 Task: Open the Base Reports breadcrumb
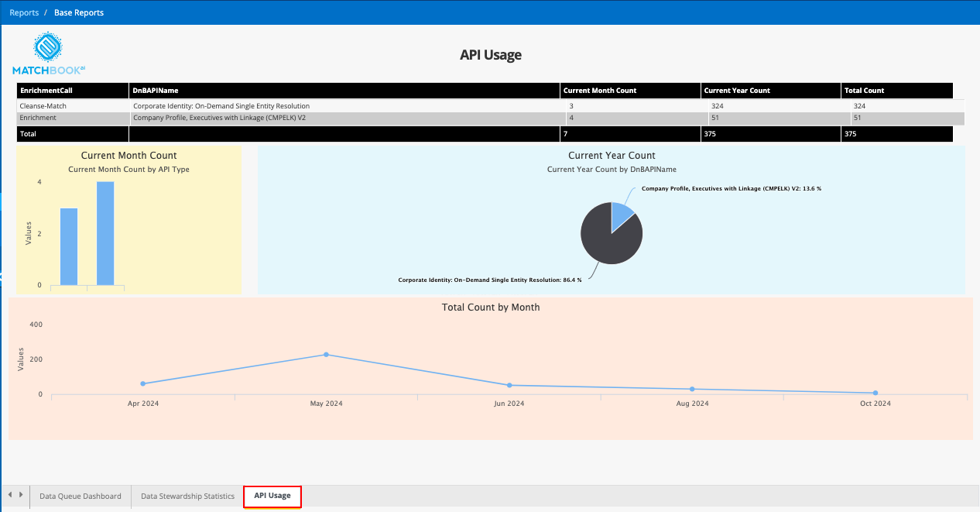(79, 12)
